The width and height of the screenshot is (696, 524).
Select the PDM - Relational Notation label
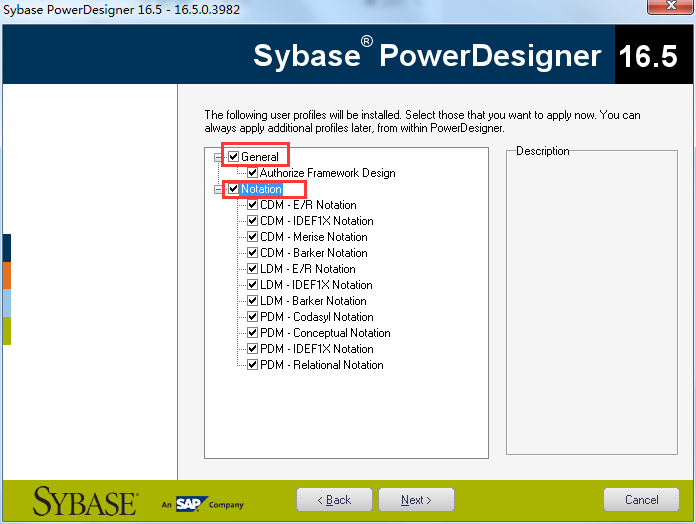322,365
